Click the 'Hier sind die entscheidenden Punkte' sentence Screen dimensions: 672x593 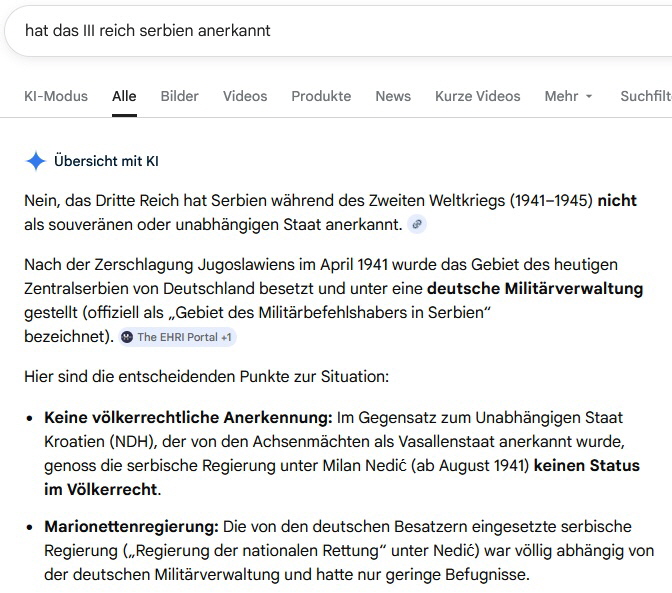[206, 377]
